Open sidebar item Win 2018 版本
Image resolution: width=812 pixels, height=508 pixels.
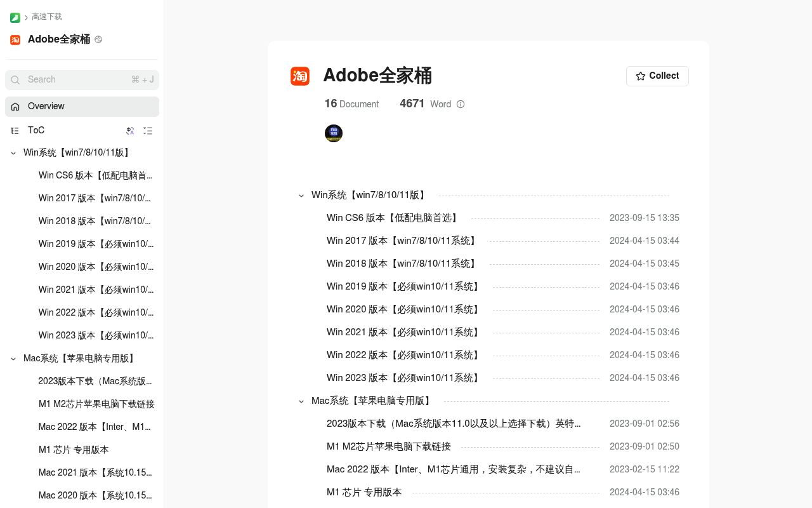tap(96, 221)
